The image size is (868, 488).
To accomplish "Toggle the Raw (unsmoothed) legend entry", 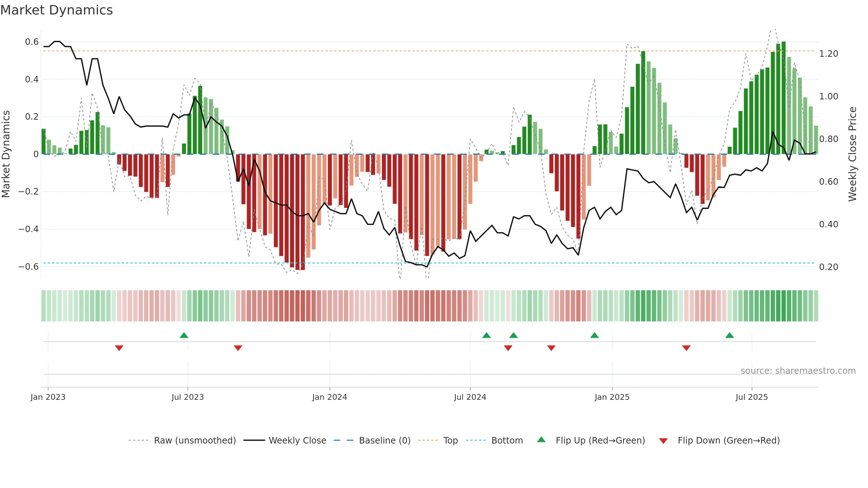I will pyautogui.click(x=195, y=441).
